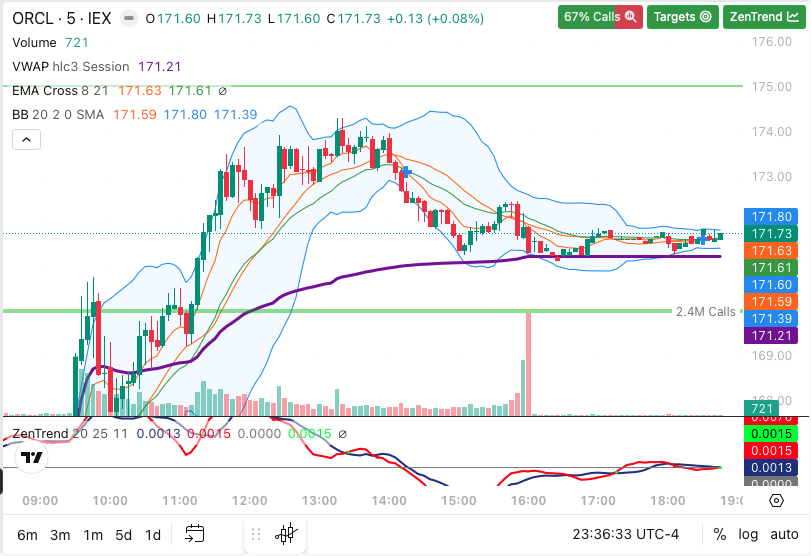Click the ZenTrend 0.0015 bright green label
Viewport: 811px width, 556px height.
771,433
